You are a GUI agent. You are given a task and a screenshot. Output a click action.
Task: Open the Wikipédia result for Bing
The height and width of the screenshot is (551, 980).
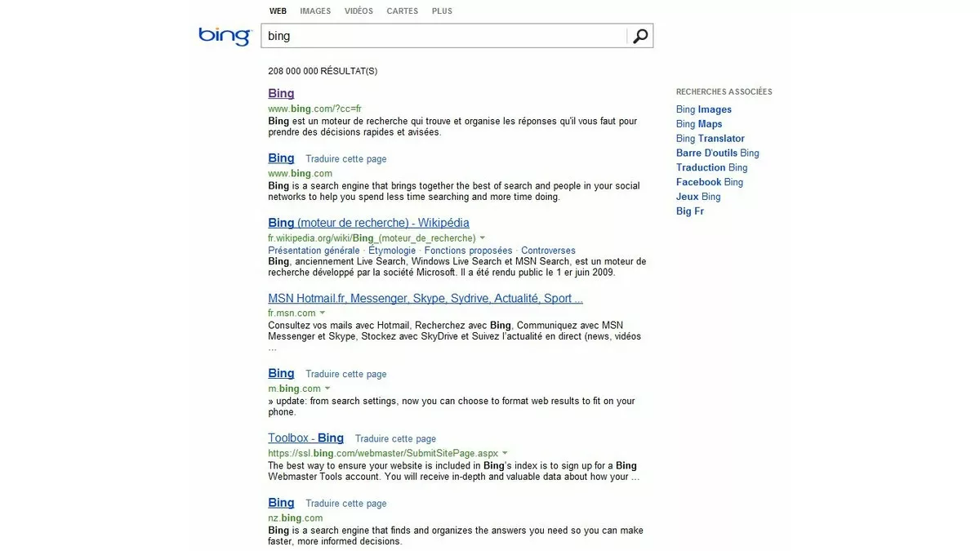(x=368, y=222)
